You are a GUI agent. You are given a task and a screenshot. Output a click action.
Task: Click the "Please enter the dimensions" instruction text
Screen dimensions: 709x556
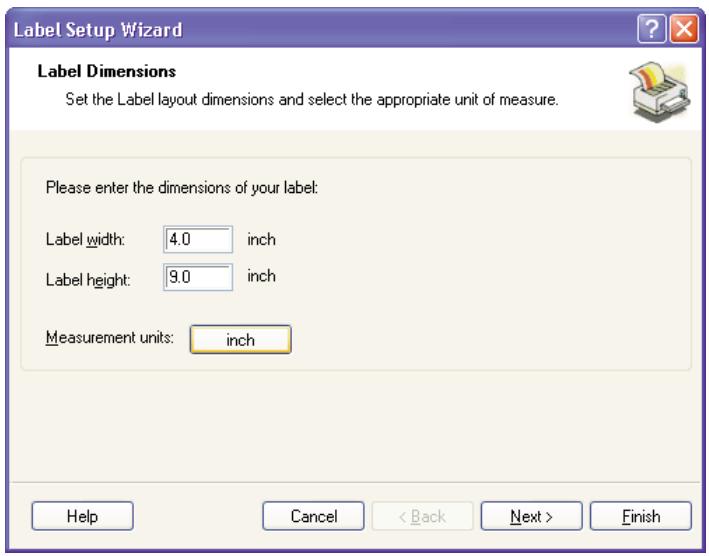click(x=182, y=187)
